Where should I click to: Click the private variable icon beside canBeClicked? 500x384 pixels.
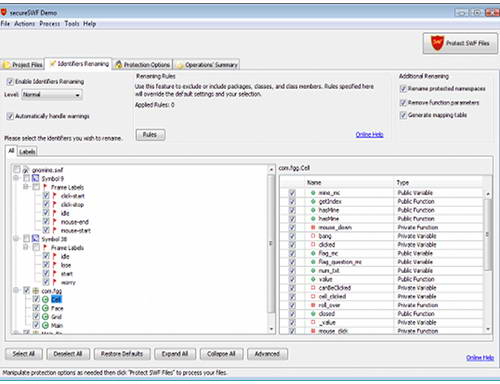[x=313, y=288]
